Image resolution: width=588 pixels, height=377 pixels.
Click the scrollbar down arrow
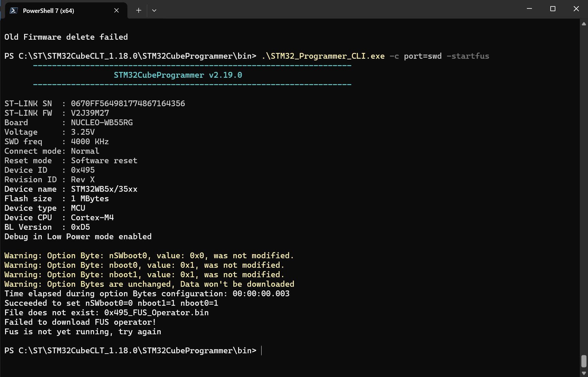click(584, 373)
